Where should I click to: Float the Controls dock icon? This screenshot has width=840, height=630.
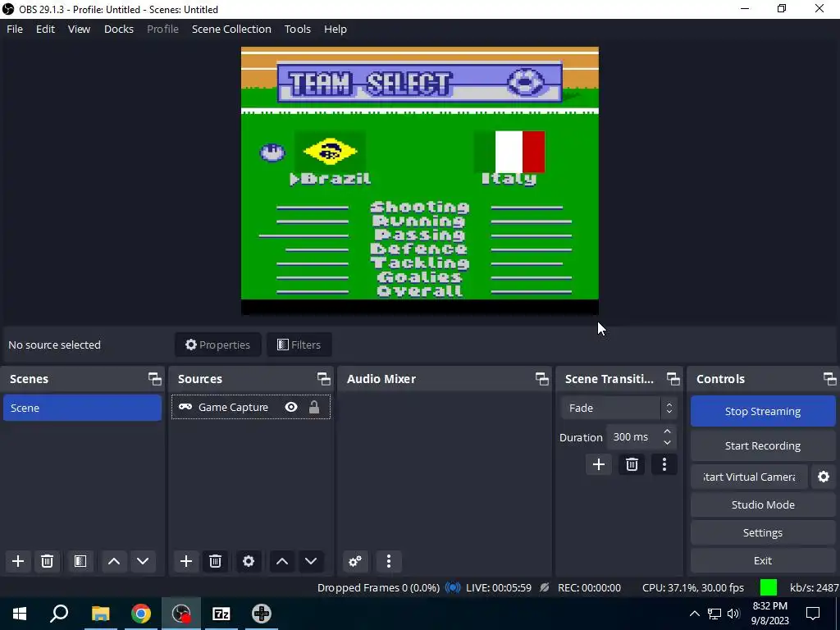[x=830, y=379]
